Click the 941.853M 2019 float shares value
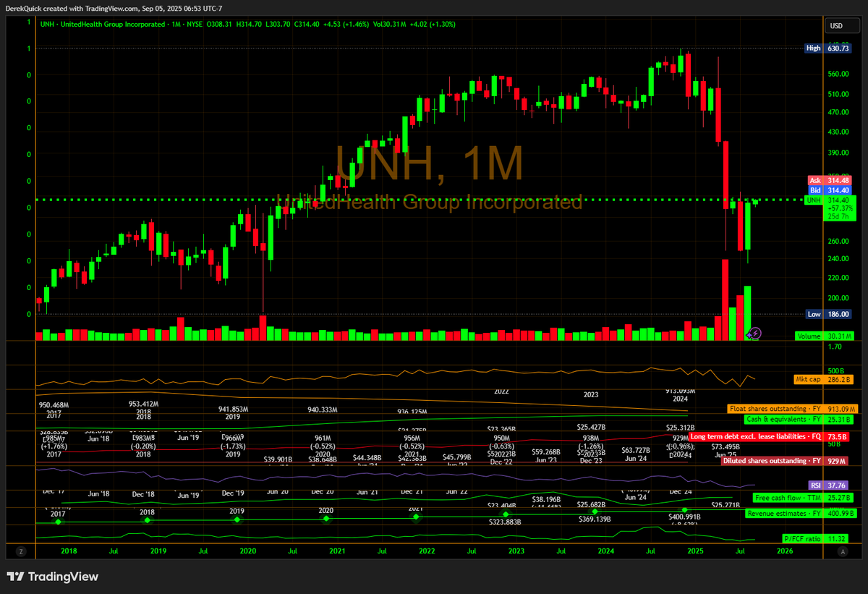 tap(232, 409)
